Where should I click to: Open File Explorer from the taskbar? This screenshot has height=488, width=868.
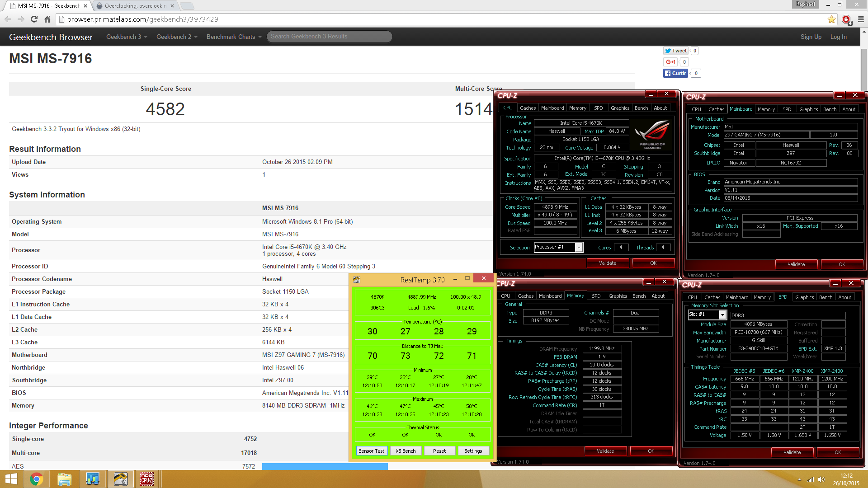pos(65,479)
